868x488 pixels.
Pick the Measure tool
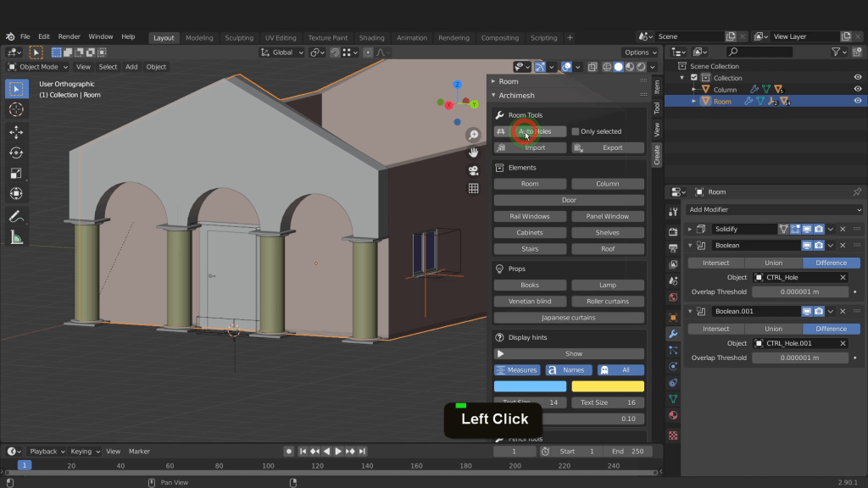click(16, 238)
